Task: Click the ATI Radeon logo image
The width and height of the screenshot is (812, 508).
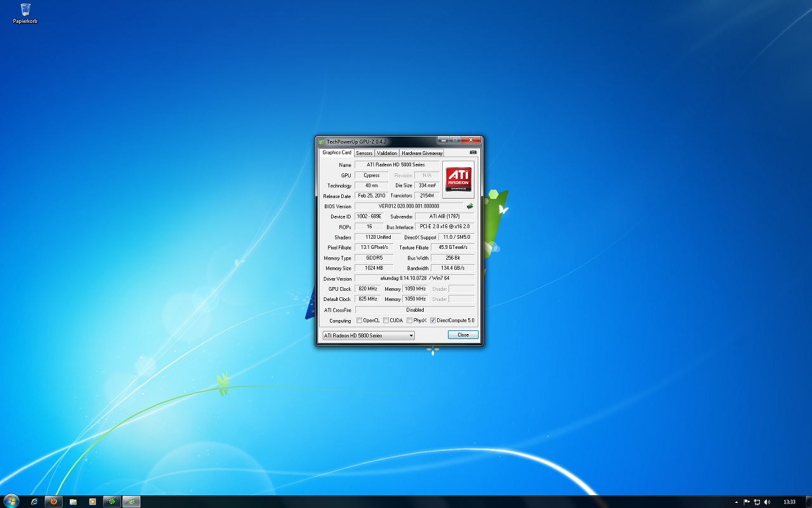Action: [458, 180]
